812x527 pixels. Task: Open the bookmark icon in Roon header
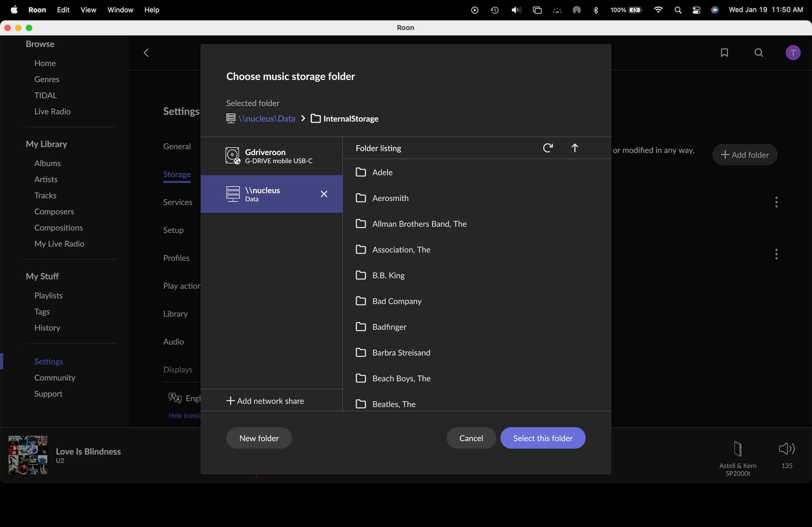(724, 53)
